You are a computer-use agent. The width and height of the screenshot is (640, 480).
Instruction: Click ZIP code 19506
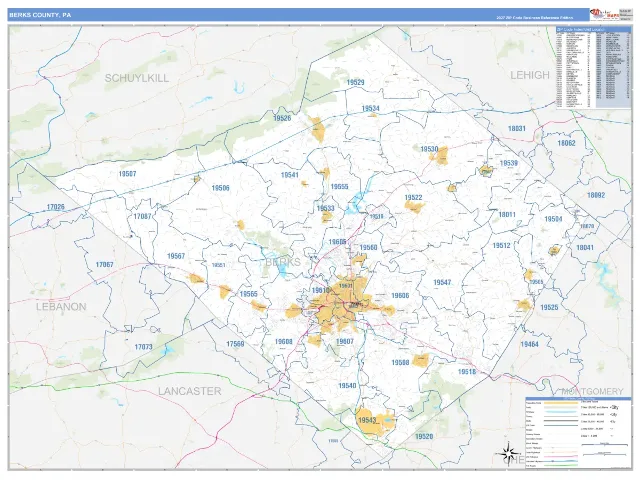220,188
